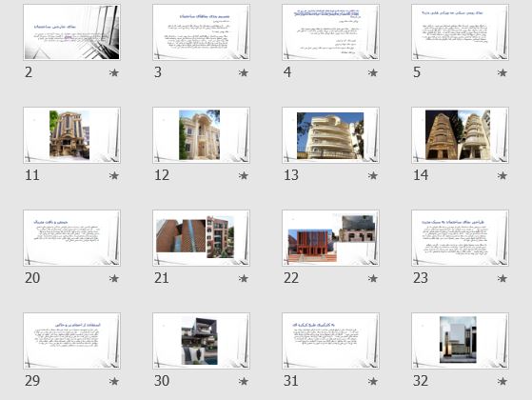This screenshot has height=400, width=532.
Task: Select slide 4 thumbnail
Action: tap(330, 32)
